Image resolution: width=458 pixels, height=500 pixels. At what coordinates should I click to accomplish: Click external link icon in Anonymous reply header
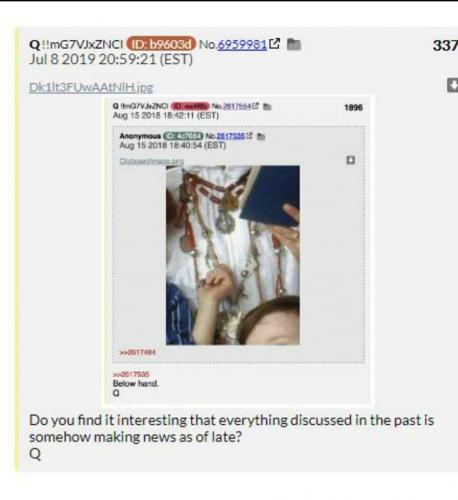point(249,136)
